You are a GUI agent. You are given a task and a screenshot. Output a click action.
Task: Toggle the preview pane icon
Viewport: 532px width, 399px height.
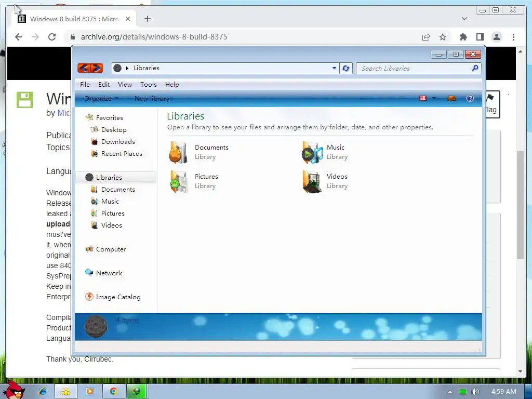[451, 98]
